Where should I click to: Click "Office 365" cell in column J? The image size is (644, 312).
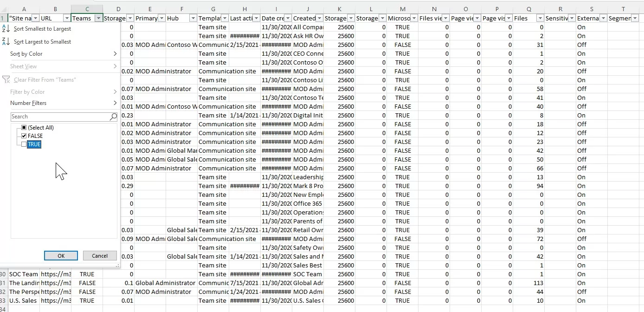click(308, 203)
